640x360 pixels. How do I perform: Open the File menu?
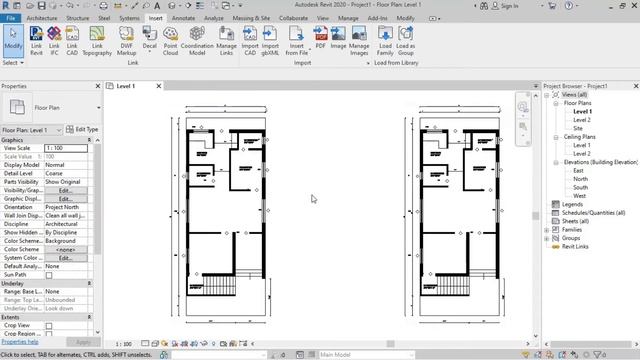[11, 18]
